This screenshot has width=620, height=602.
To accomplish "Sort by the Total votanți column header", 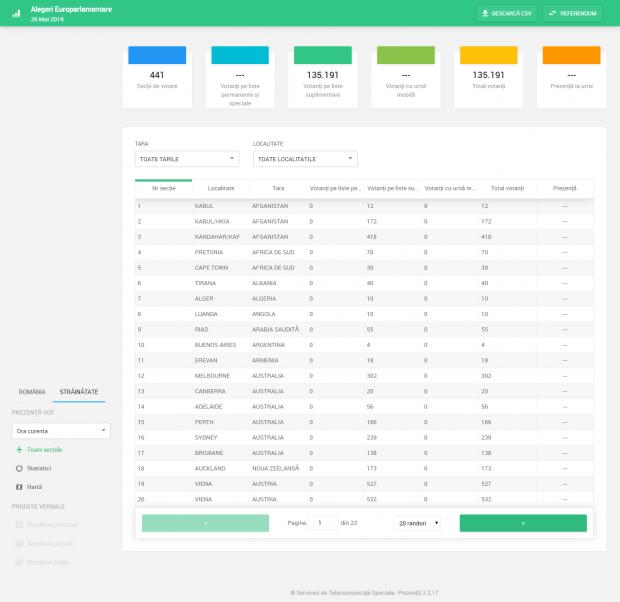I will coord(508,188).
